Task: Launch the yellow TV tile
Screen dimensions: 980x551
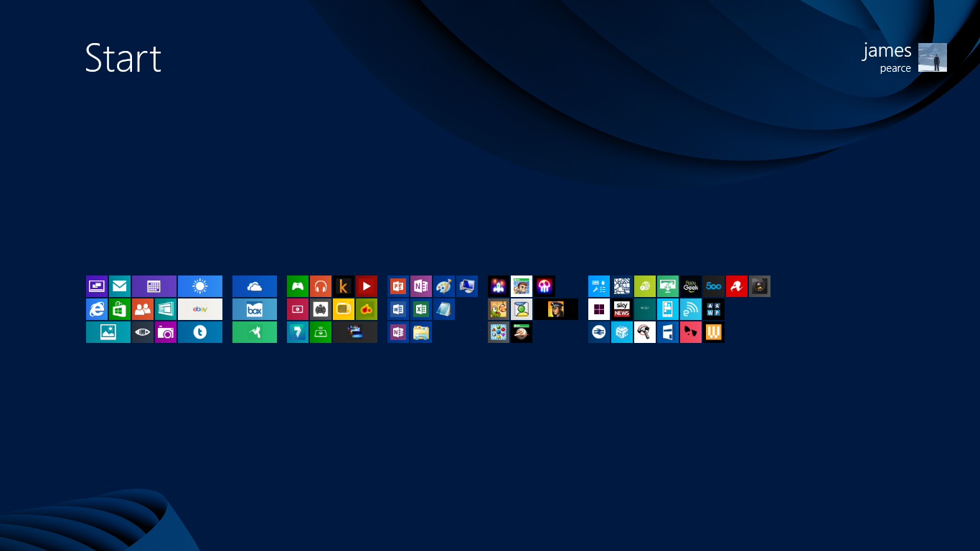Action: coord(344,309)
